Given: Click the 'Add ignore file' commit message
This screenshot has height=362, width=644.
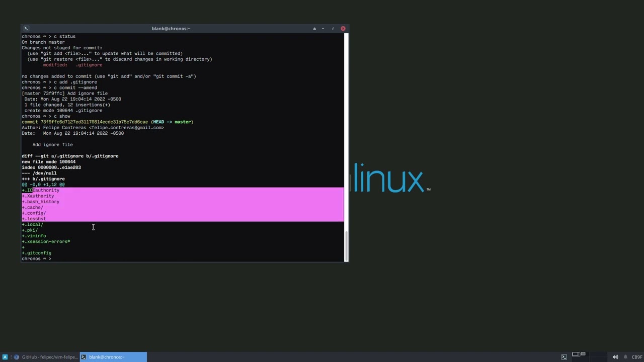Looking at the screenshot, I should pyautogui.click(x=52, y=145).
